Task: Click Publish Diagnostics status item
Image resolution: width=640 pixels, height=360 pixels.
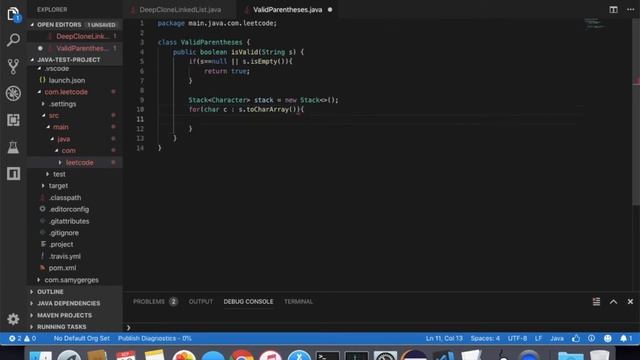Action: pyautogui.click(x=155, y=338)
